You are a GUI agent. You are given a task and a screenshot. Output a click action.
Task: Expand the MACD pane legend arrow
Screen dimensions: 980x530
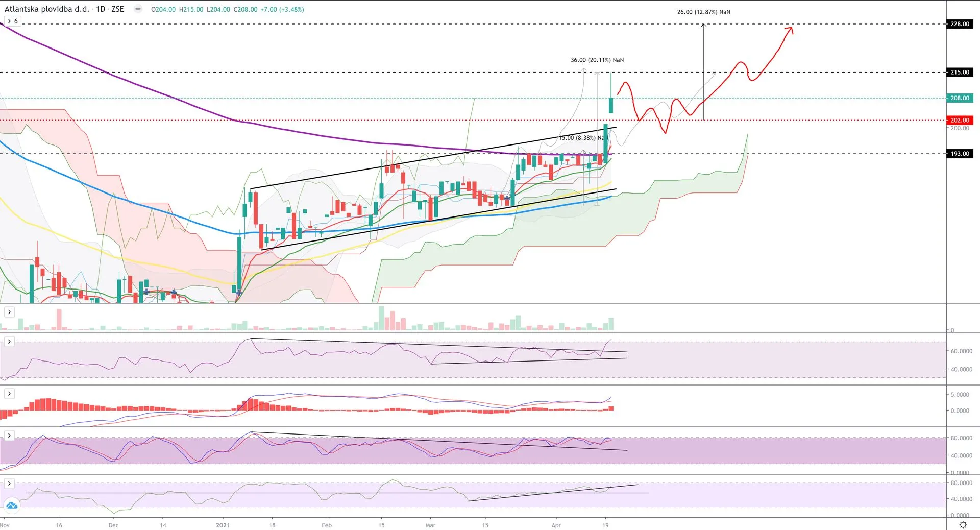click(9, 394)
